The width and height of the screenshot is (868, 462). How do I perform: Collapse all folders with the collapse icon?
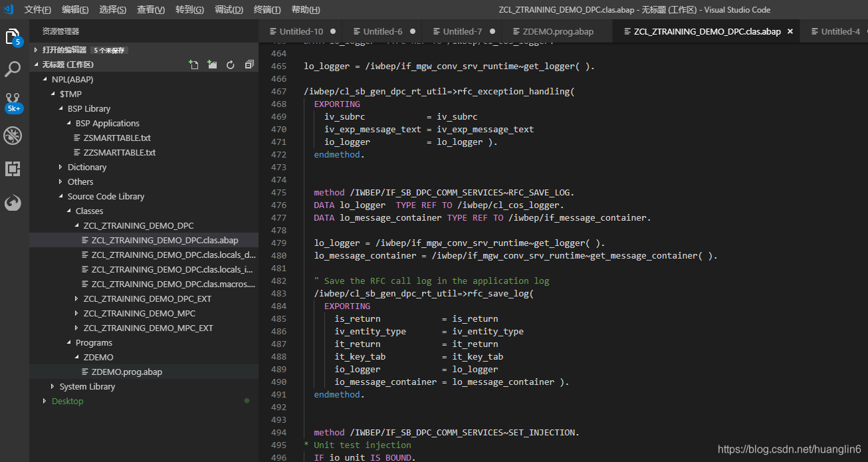(x=249, y=64)
